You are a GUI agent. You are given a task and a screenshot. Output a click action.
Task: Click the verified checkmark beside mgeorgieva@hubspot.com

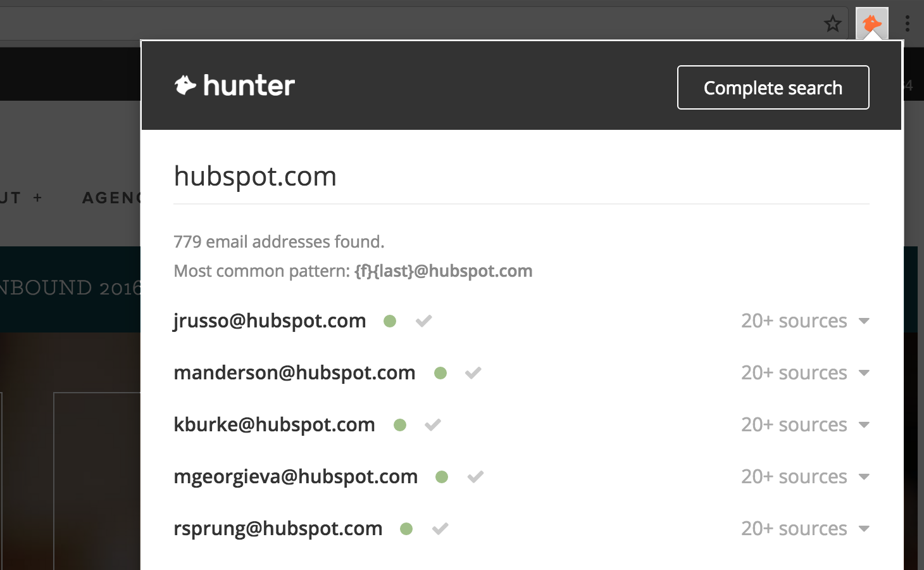(x=475, y=477)
